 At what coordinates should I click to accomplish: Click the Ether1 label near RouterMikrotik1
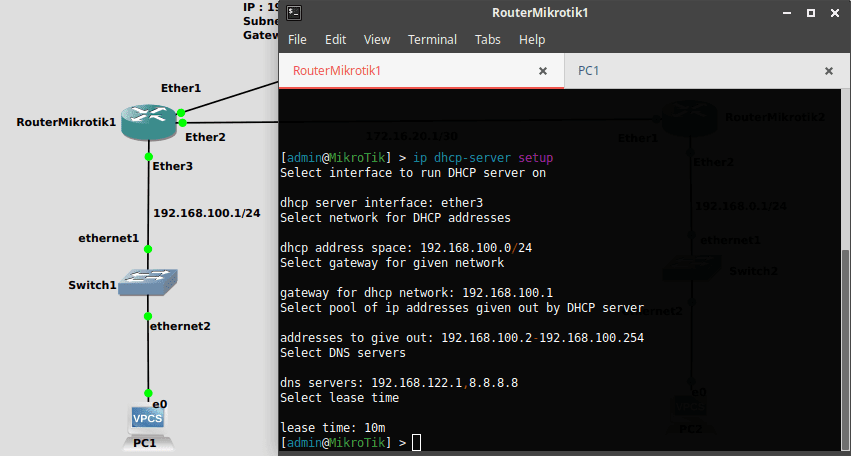click(x=181, y=88)
